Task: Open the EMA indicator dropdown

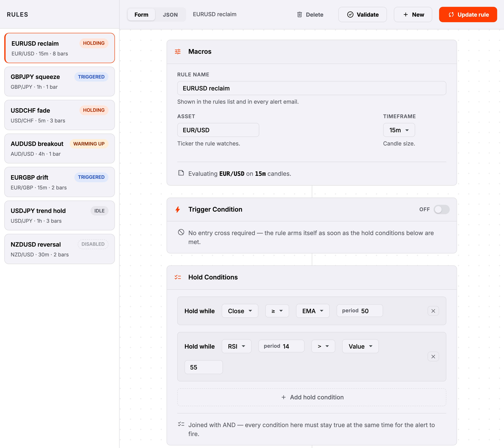Action: (x=313, y=311)
